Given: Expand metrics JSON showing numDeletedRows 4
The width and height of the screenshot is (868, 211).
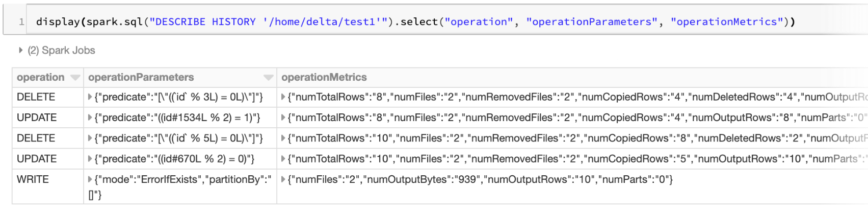Looking at the screenshot, I should (284, 97).
